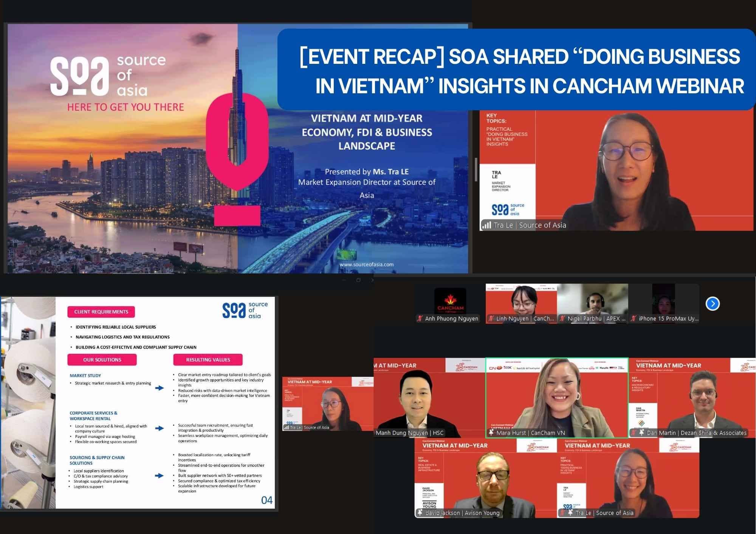This screenshot has height=534, width=756.
Task: Click muted mic icon beside Linh Nguyen
Action: (x=491, y=318)
